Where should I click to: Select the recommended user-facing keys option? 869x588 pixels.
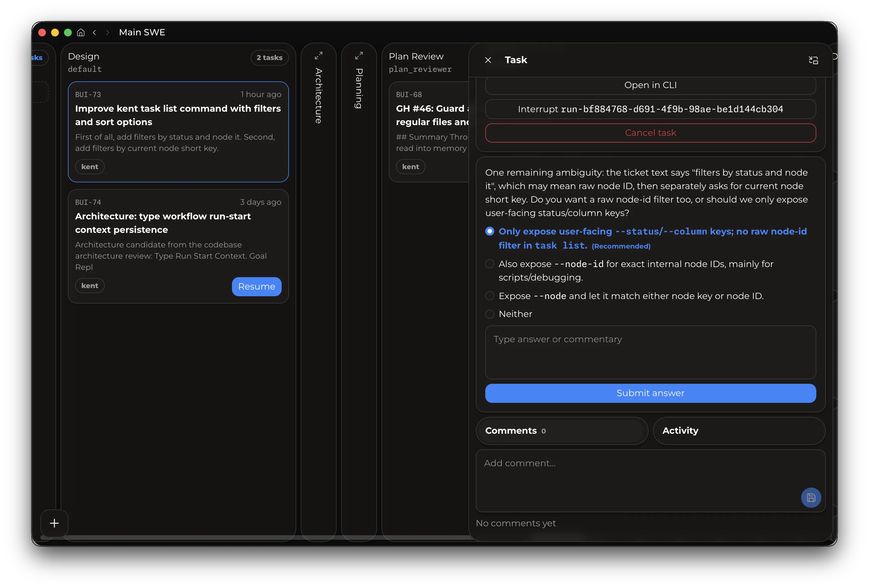click(489, 231)
